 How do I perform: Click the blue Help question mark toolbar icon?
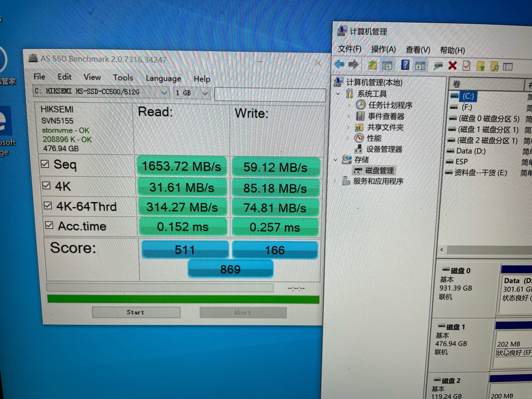click(x=405, y=65)
